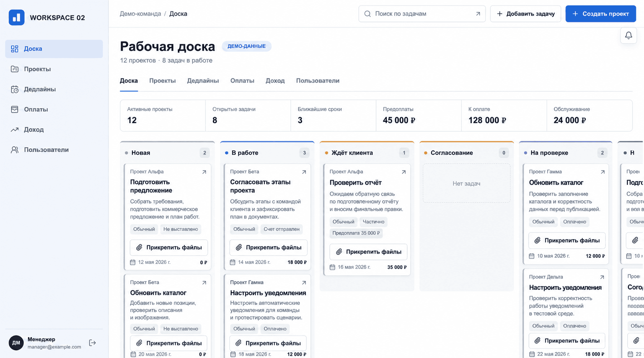Click calendar icon beside 14 мая 2026 г.
644x358 pixels.
pyautogui.click(x=232, y=262)
